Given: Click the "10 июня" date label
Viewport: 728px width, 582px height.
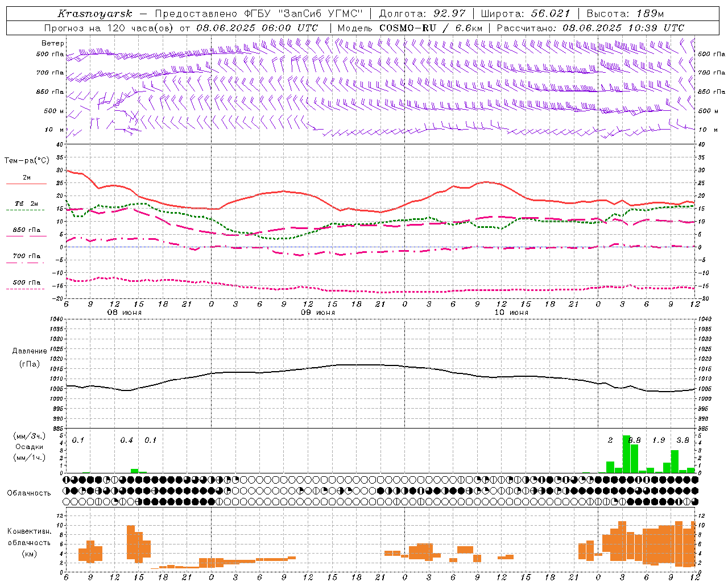Looking at the screenshot, I should click(511, 313).
